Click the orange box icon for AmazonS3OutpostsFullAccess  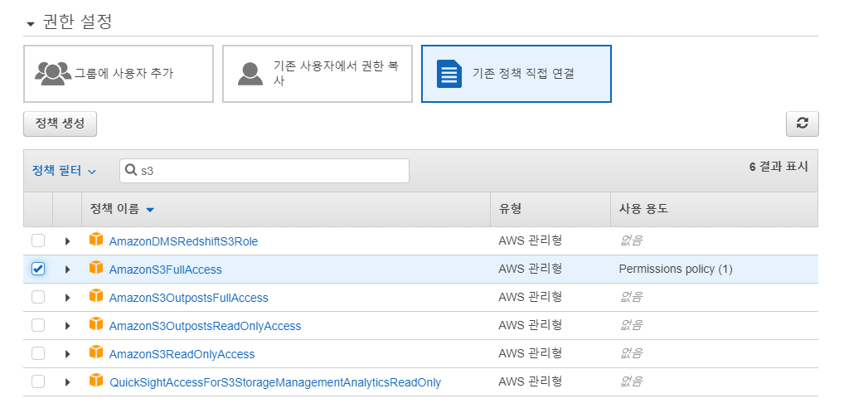[96, 296]
